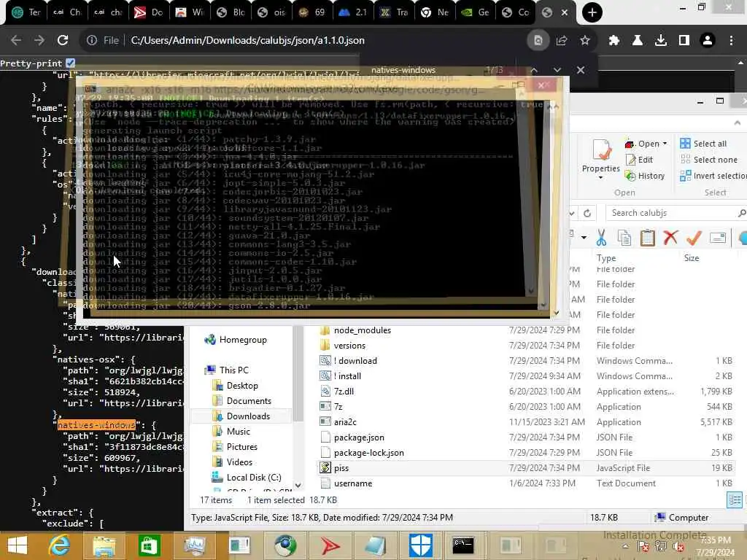747x560 pixels.
Task: Switch to Command Prompt on taskbar
Action: point(463,545)
